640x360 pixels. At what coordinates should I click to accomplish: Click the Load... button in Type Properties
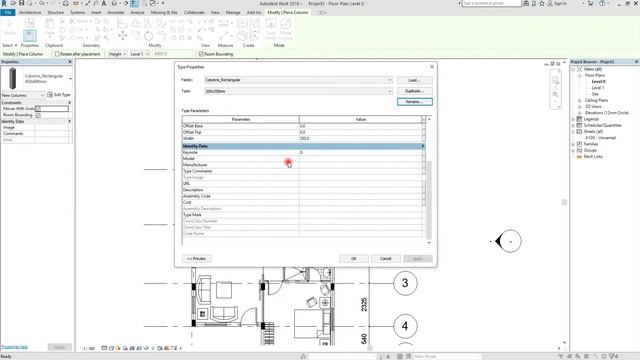(x=414, y=80)
